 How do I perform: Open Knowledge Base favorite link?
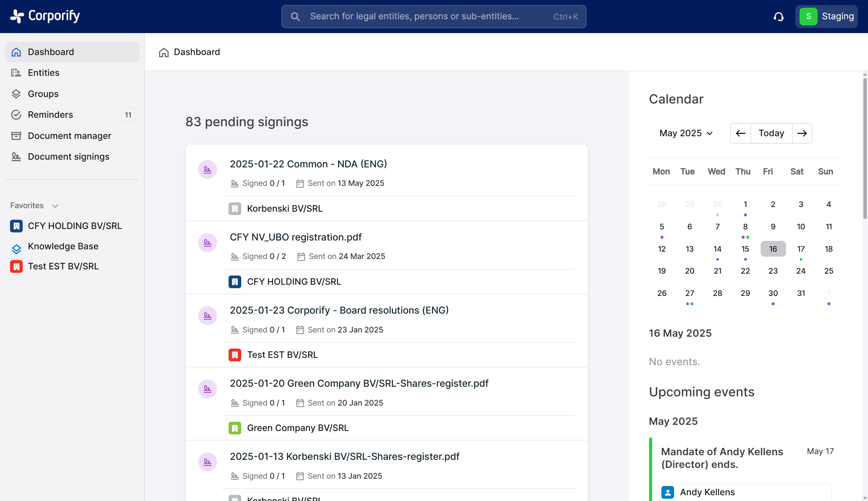(x=63, y=246)
